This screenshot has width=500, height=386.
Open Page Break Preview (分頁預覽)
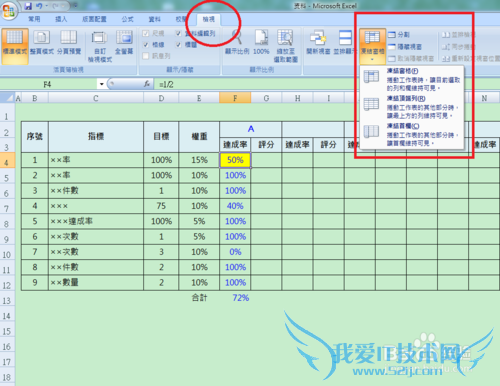[x=69, y=43]
